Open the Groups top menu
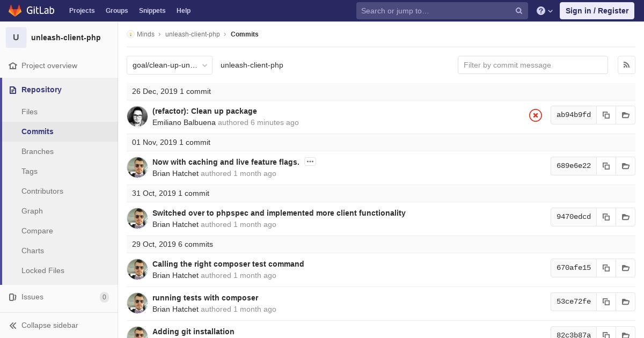 click(x=116, y=11)
